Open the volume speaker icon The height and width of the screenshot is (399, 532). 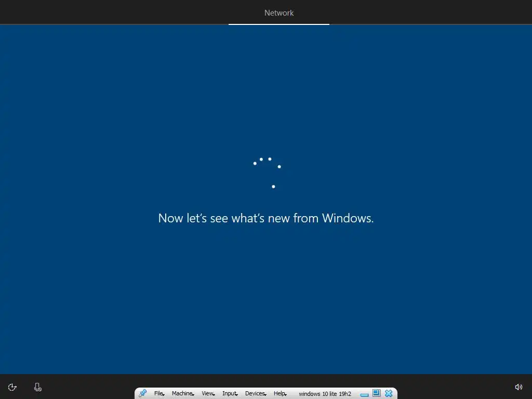518,387
